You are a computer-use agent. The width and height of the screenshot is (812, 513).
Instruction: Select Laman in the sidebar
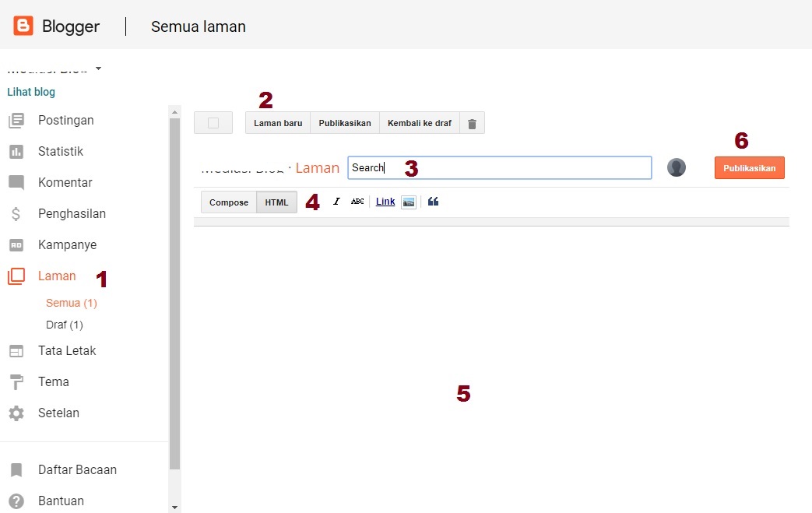coord(57,276)
